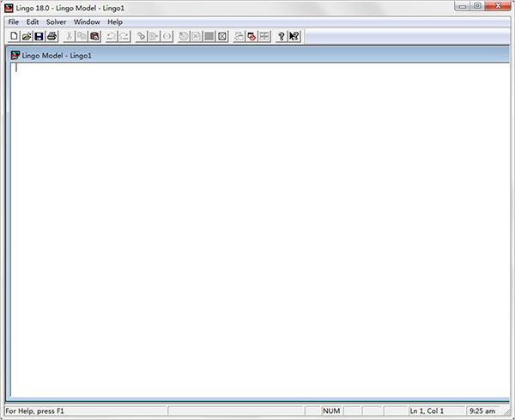This screenshot has width=515, height=420.
Task: Click the Lingo Model - Lingo1 child title bar
Action: 259,55
